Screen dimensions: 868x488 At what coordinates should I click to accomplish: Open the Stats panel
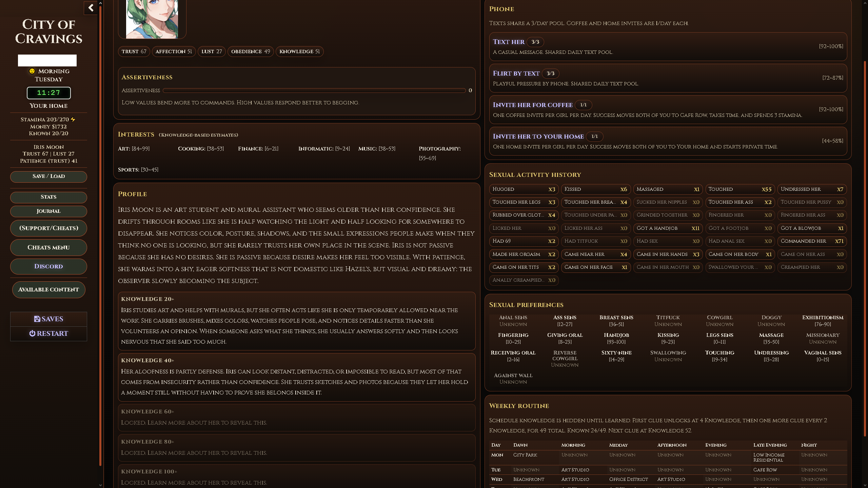48,197
